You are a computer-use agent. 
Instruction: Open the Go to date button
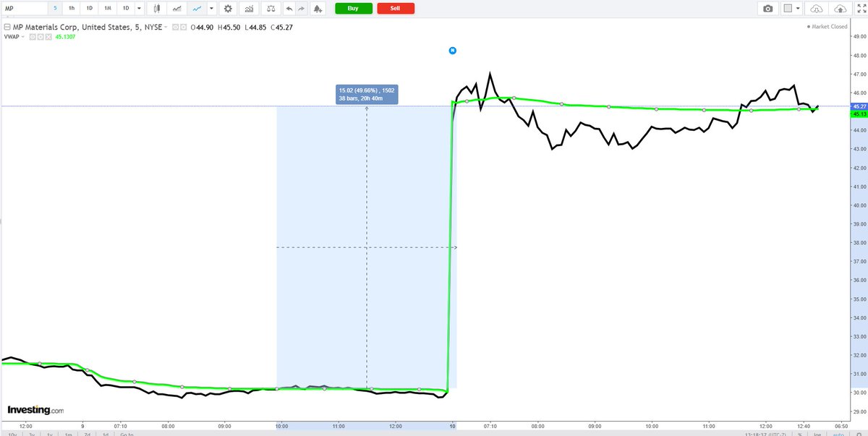[127, 434]
